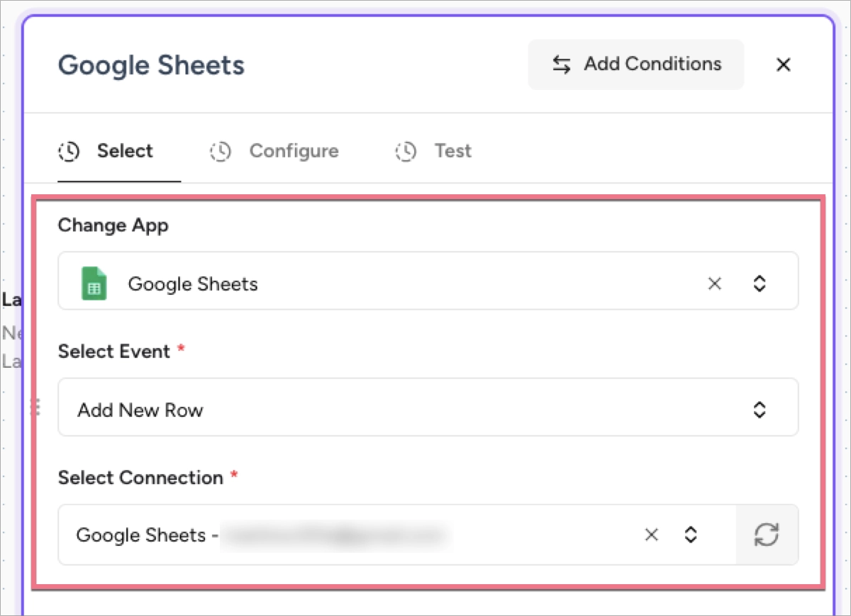Click the refresh icon next to the connection
This screenshot has height=616, width=851.
767,534
